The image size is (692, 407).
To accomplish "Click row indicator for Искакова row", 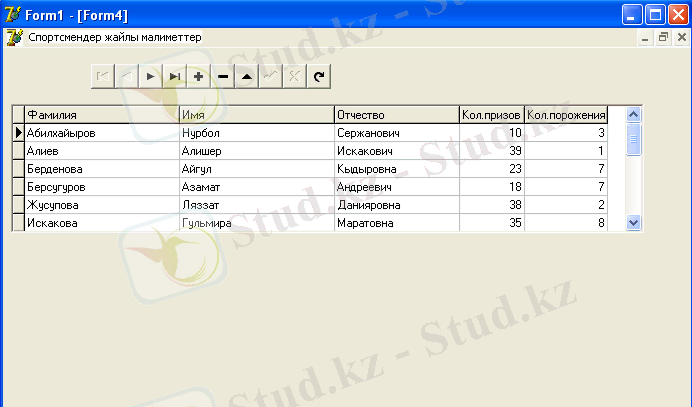I will click(18, 223).
